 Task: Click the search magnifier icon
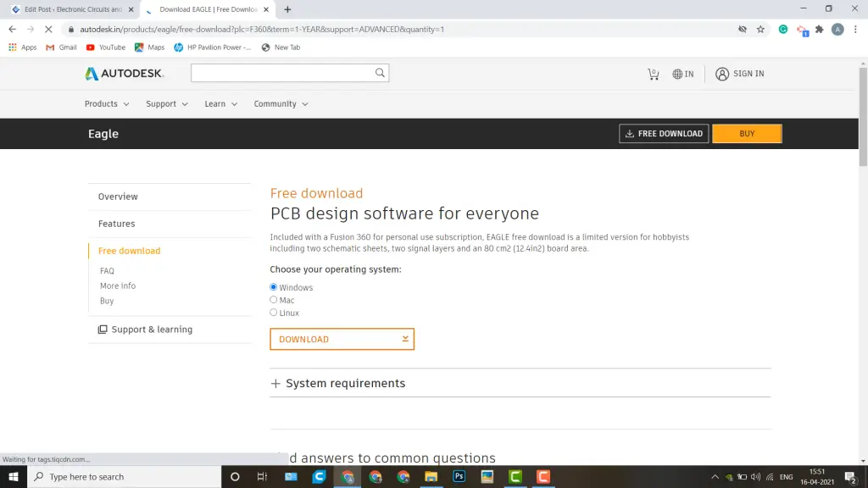point(380,73)
